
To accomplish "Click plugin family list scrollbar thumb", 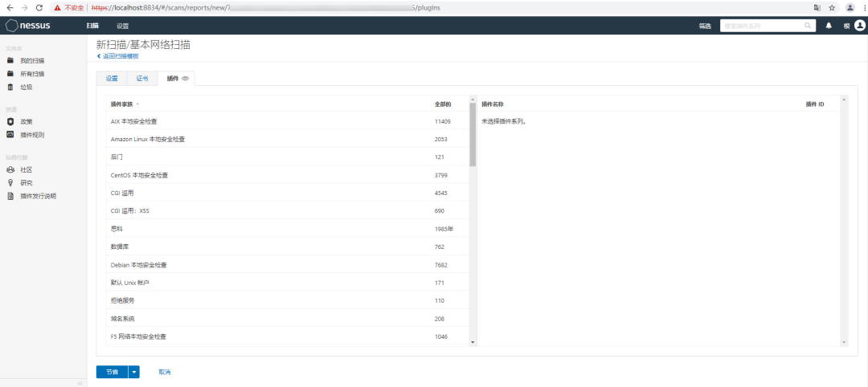I will coord(473,135).
